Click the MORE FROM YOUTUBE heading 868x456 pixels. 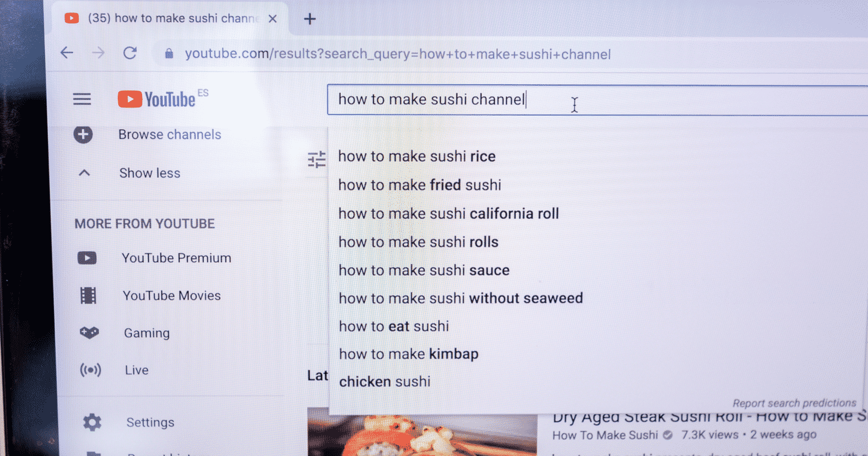pyautogui.click(x=144, y=224)
